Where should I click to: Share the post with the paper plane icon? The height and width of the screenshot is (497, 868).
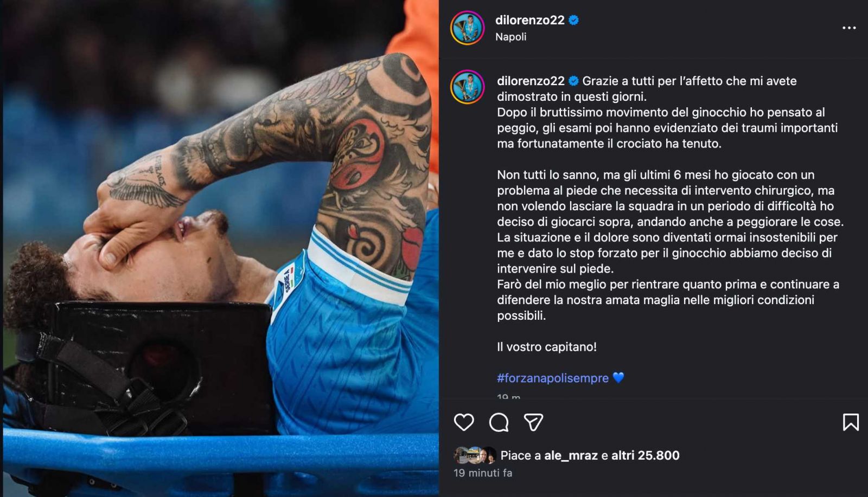tap(533, 422)
